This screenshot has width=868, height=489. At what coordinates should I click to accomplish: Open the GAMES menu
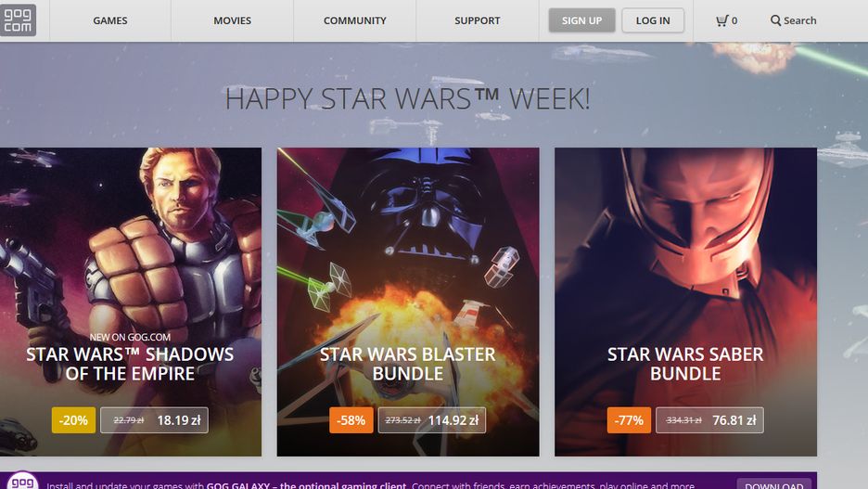(110, 20)
